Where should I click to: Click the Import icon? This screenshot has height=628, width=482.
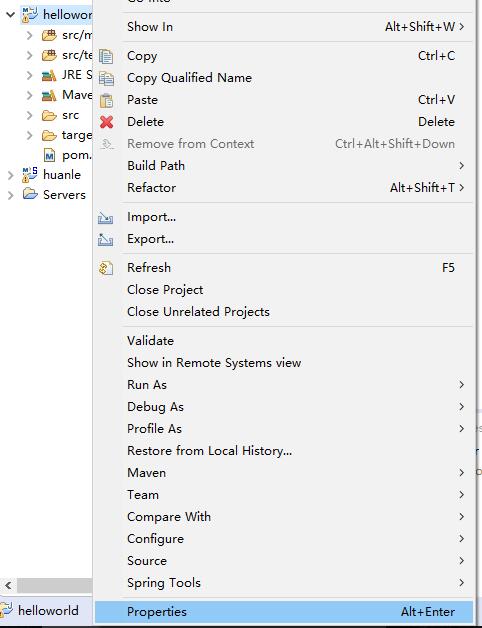pyautogui.click(x=105, y=217)
